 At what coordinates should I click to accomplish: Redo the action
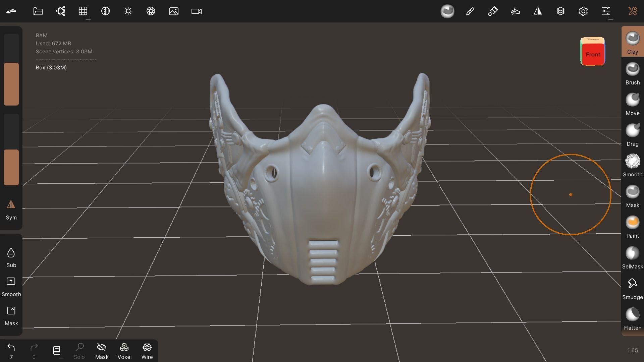pyautogui.click(x=34, y=351)
